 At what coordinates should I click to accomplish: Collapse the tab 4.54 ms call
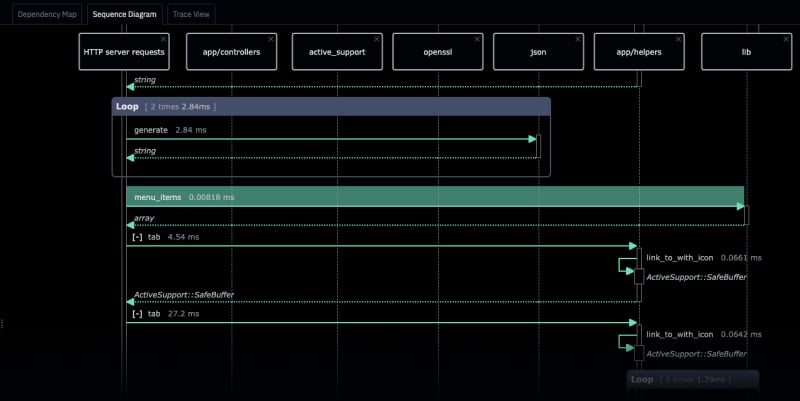coord(137,237)
